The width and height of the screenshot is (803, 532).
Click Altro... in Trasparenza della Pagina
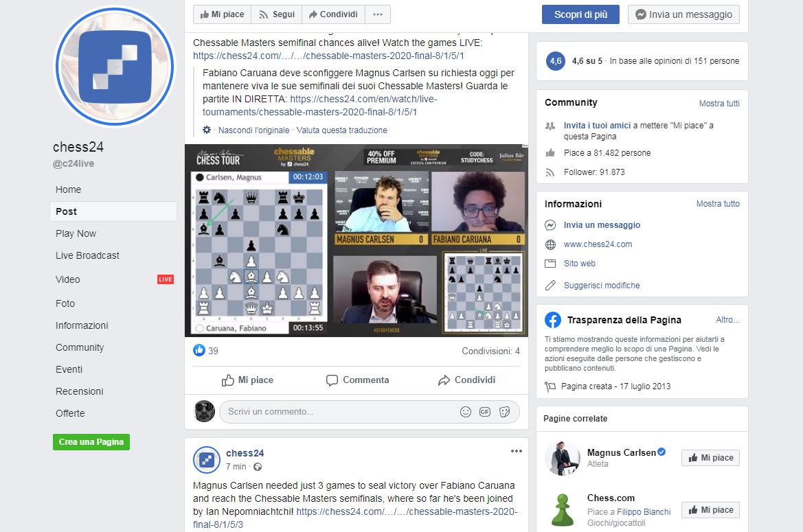tap(727, 320)
